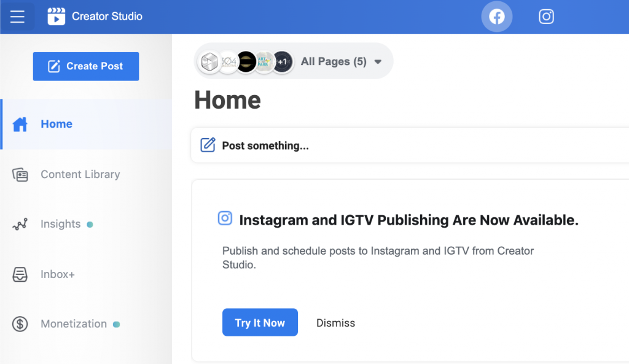
Task: Dismiss the IGTV publishing announcement
Action: point(335,322)
